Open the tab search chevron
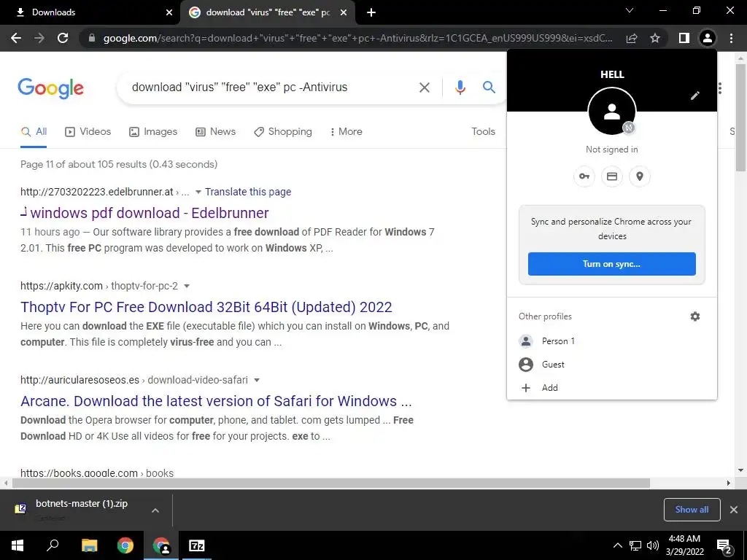Image resolution: width=747 pixels, height=560 pixels. (x=630, y=10)
